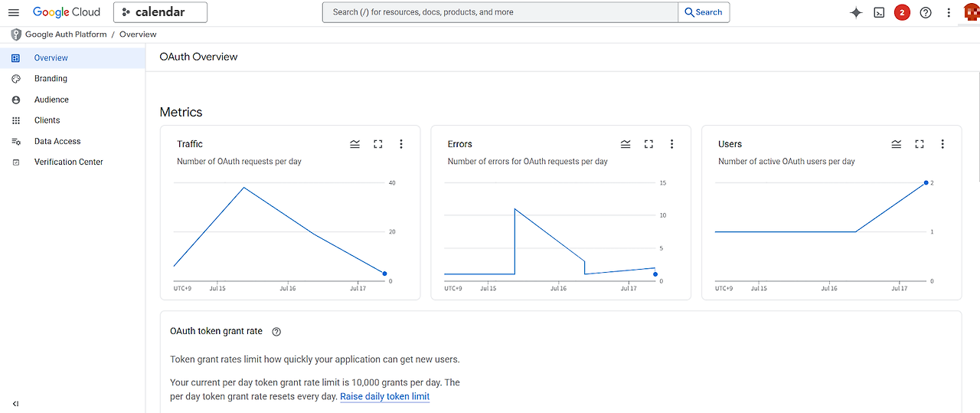The height and width of the screenshot is (413, 980).
Task: Collapse the sidebar navigation panel
Action: point(15,404)
